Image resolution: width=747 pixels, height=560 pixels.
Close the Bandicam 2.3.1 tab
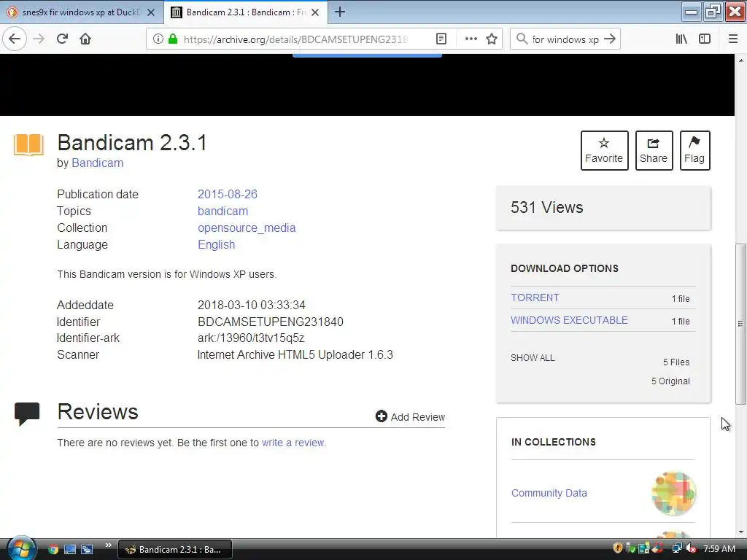pyautogui.click(x=315, y=12)
